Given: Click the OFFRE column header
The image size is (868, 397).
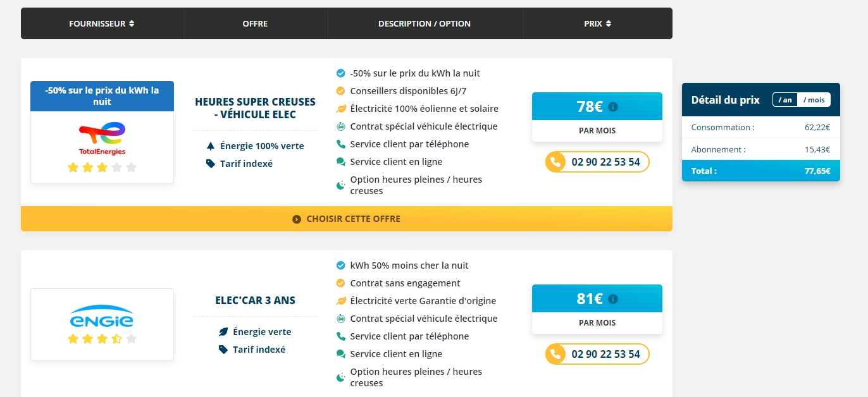Looking at the screenshot, I should pos(255,23).
